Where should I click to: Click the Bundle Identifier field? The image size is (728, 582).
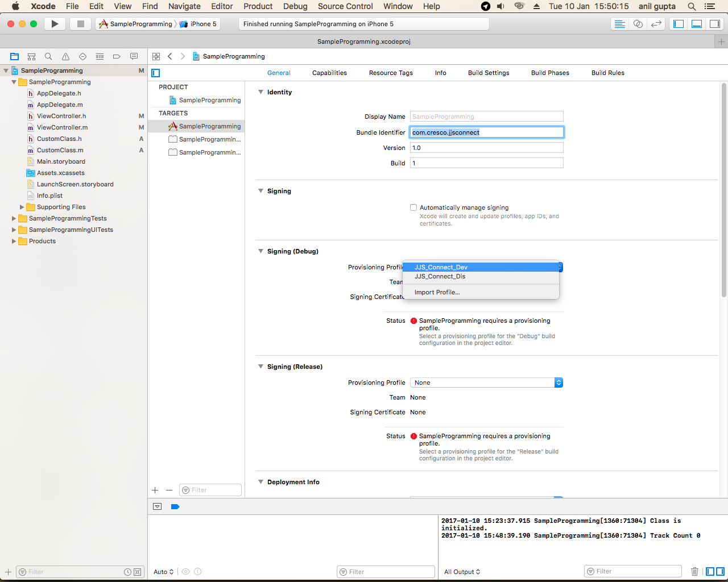tap(487, 132)
